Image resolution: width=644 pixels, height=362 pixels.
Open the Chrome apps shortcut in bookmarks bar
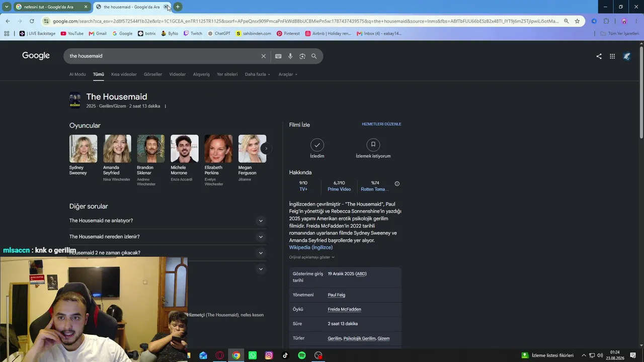pos(7,34)
